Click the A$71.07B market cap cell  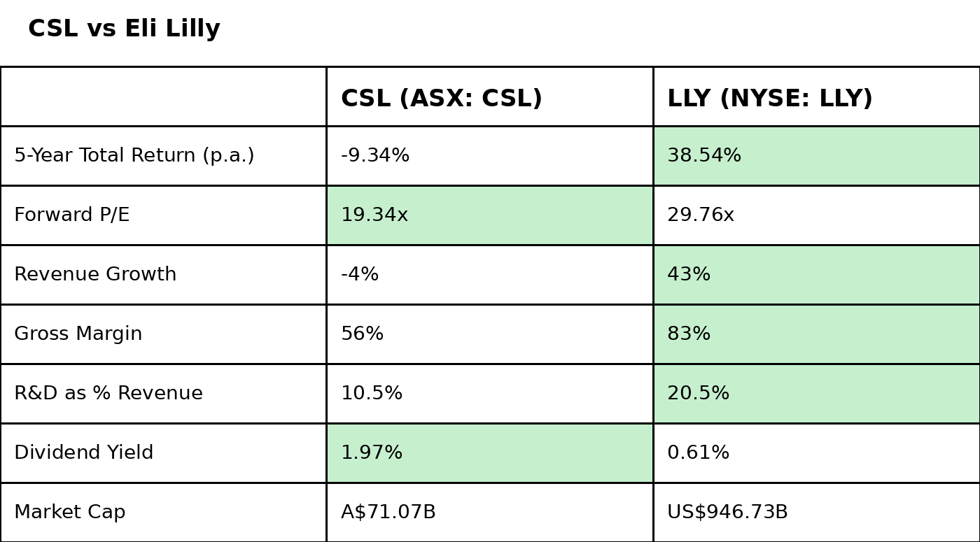(x=388, y=513)
